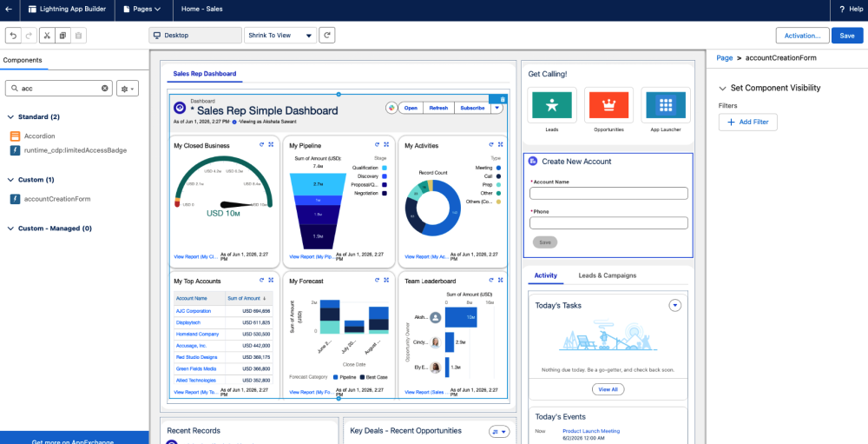Open Key Deals filter dropdown
This screenshot has height=444, width=868.
tap(499, 431)
